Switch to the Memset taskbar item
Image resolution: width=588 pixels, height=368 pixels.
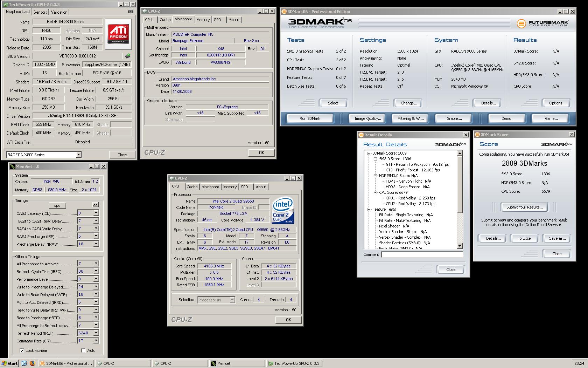[x=237, y=363]
